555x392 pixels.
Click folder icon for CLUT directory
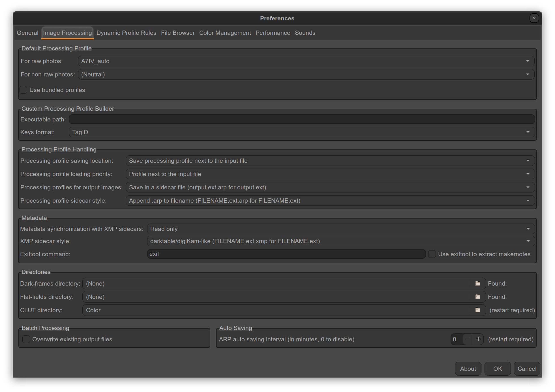tap(477, 310)
